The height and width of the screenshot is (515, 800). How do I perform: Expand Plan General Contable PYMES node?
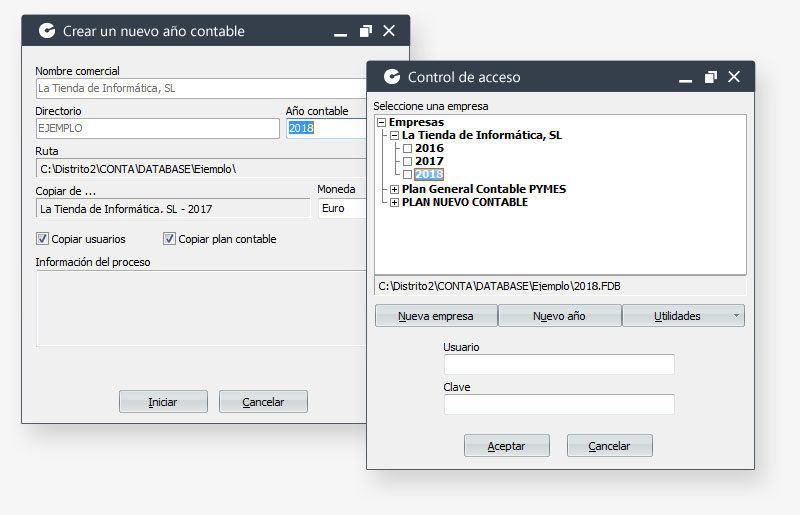pos(394,189)
